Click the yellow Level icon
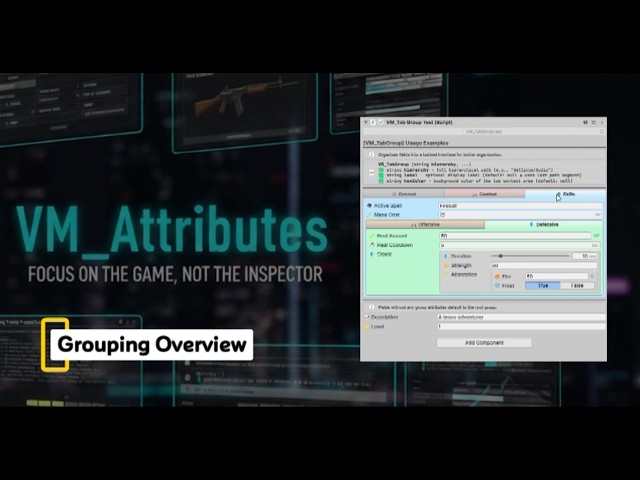 (367, 327)
